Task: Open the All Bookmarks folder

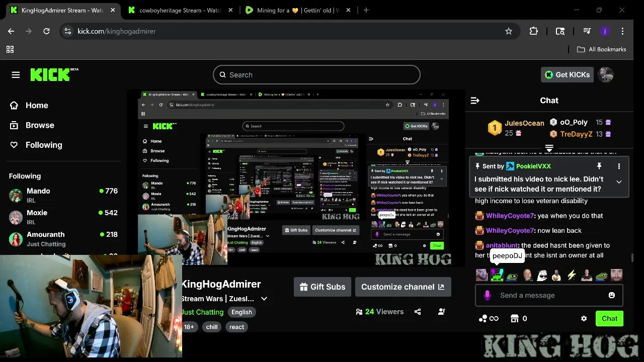Action: tap(601, 49)
